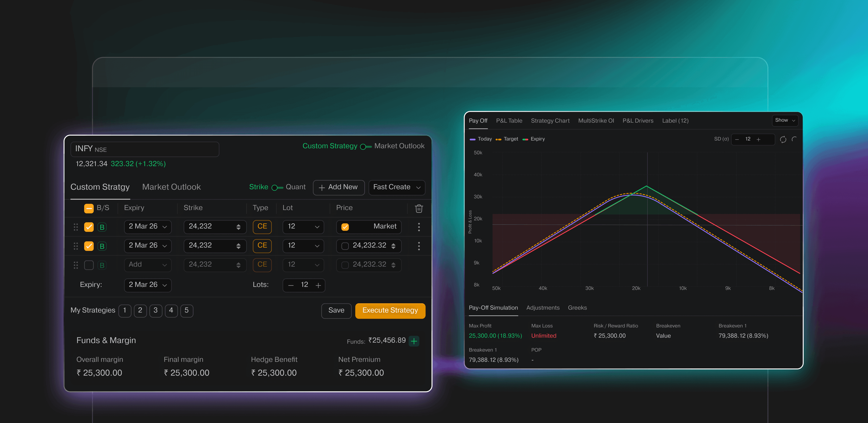Toggle the Market price checkbox in first row
868x423 pixels.
point(345,227)
